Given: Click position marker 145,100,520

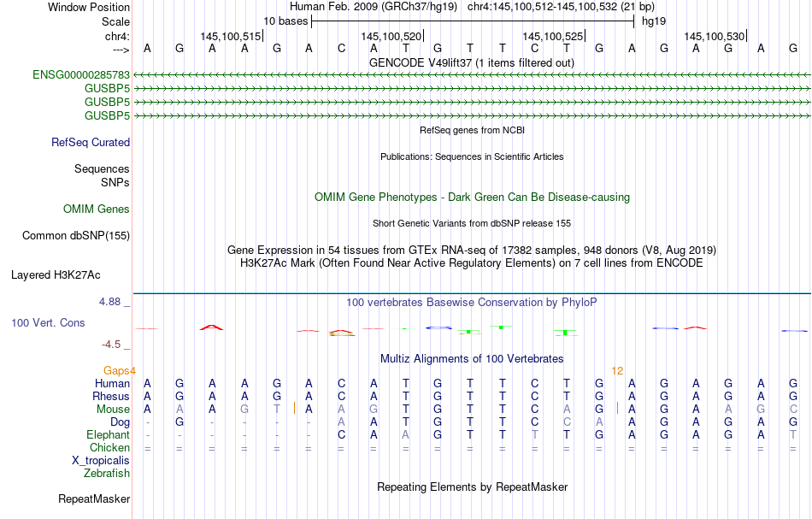Looking at the screenshot, I should 391,36.
